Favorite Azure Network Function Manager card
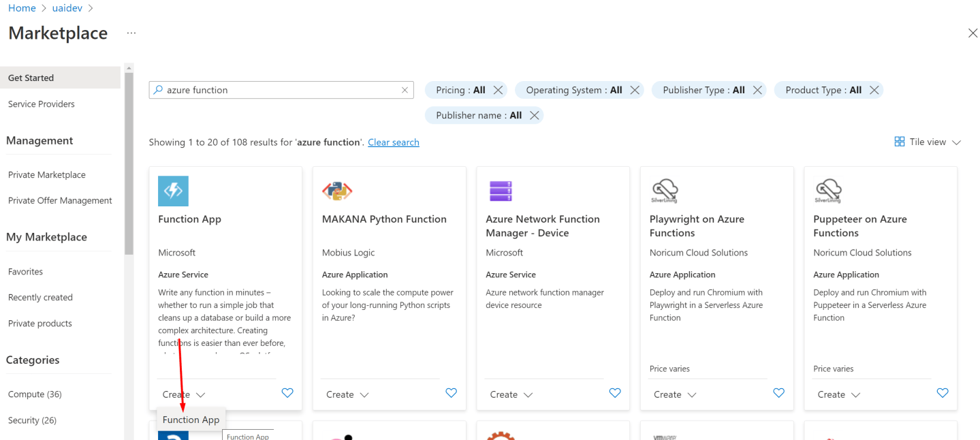The image size is (980, 440). (615, 393)
